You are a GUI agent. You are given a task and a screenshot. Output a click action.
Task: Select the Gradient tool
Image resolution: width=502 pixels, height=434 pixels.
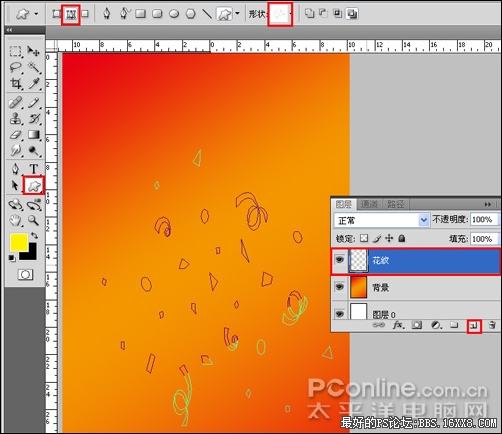tap(34, 135)
